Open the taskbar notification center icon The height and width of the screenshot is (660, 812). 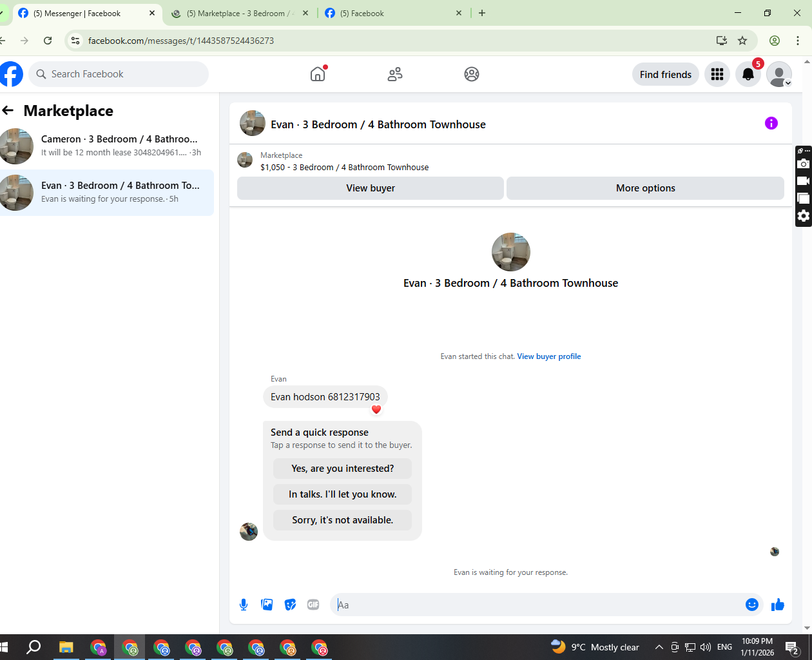pos(792,647)
